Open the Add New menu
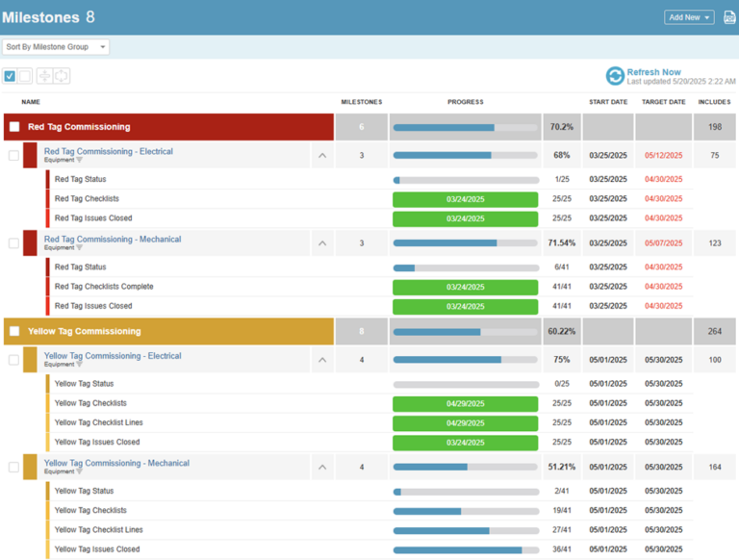Screen dimensions: 739x560 click(689, 17)
